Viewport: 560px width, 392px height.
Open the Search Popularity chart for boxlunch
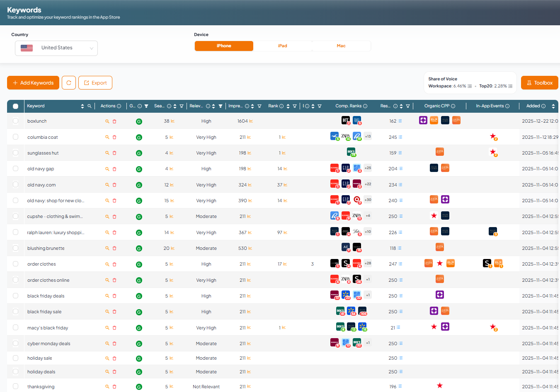[x=172, y=121]
